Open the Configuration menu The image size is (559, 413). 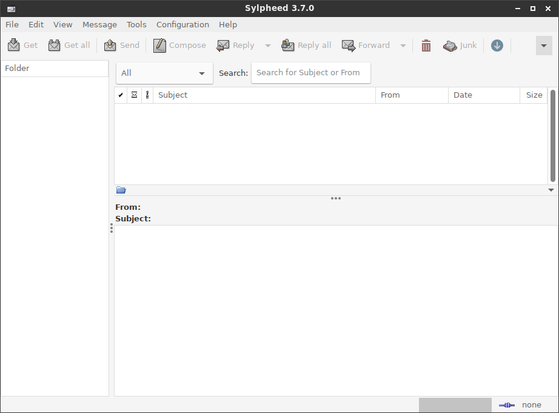[183, 25]
